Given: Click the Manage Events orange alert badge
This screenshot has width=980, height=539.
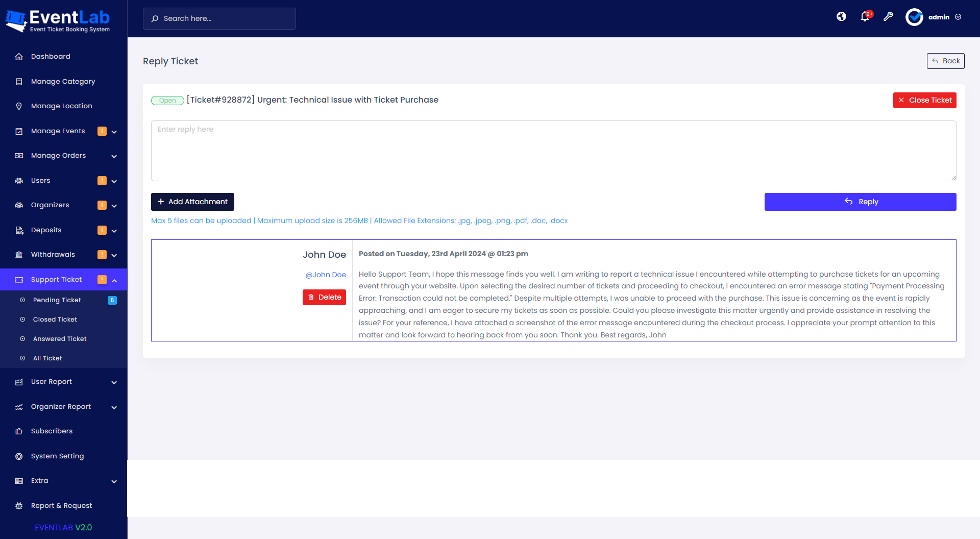Looking at the screenshot, I should [x=102, y=131].
